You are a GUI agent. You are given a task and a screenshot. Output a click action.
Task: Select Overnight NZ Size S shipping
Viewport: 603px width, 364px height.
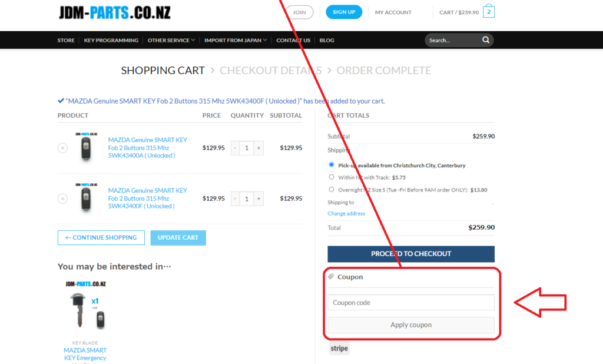click(331, 189)
